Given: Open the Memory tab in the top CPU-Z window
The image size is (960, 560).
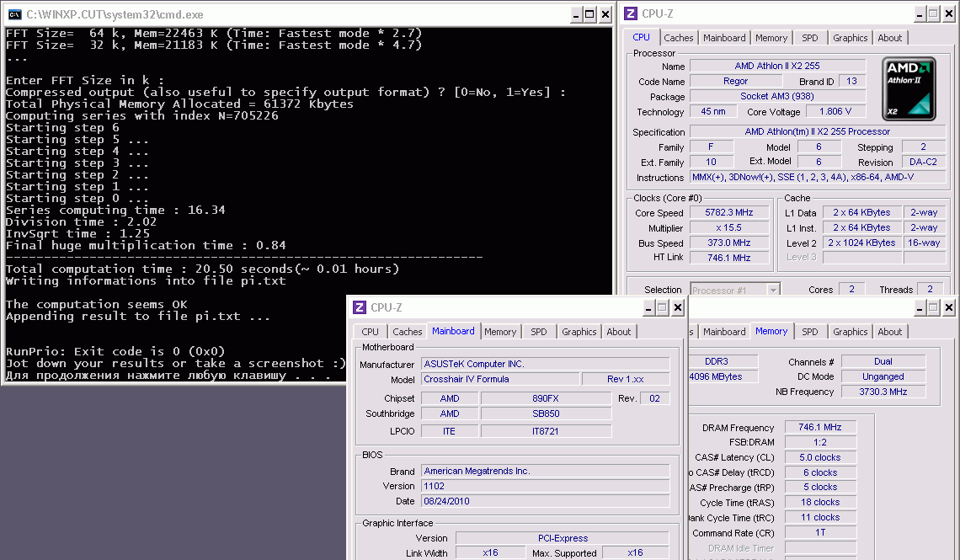Looking at the screenshot, I should (771, 38).
